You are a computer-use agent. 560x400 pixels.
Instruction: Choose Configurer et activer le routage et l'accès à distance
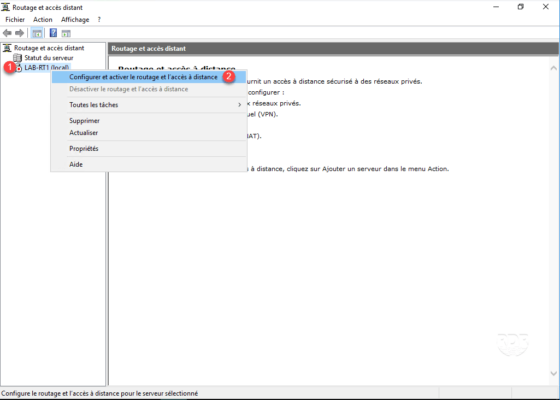[x=149, y=77]
